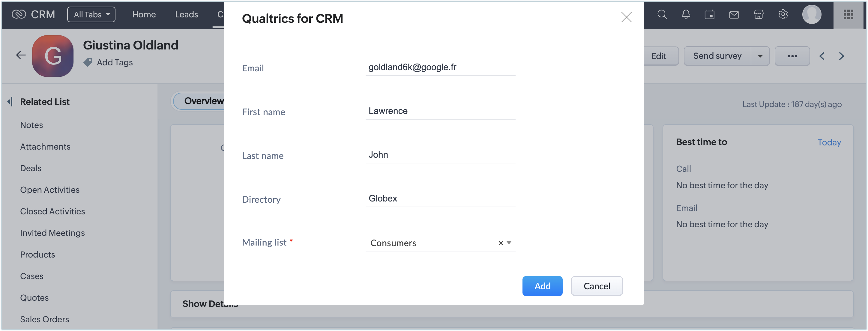
Task: Click the search magnifier icon
Action: point(662,14)
